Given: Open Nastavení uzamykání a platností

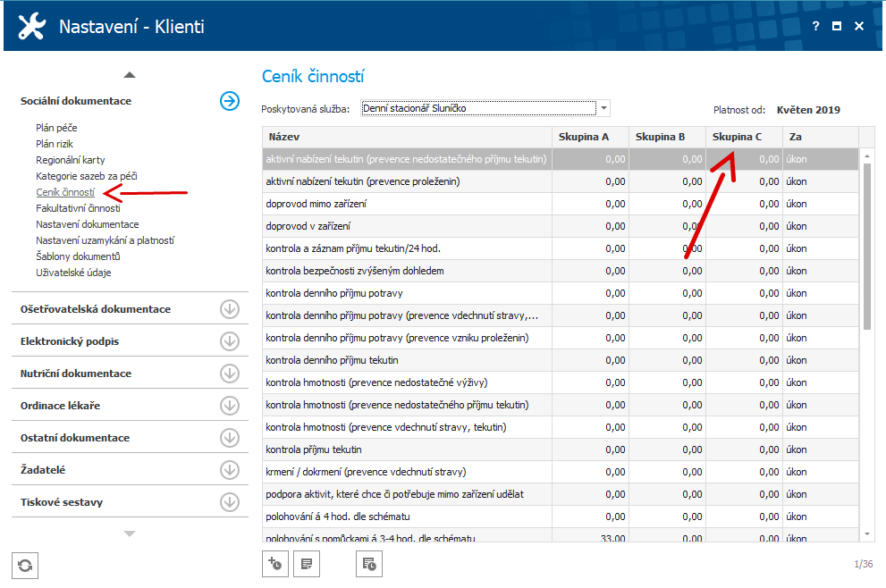Looking at the screenshot, I should [105, 240].
